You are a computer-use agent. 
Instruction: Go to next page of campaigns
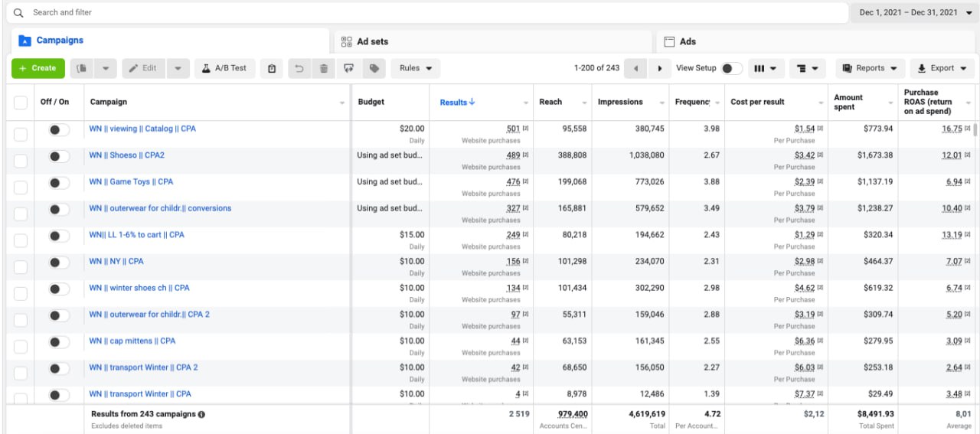pos(659,68)
